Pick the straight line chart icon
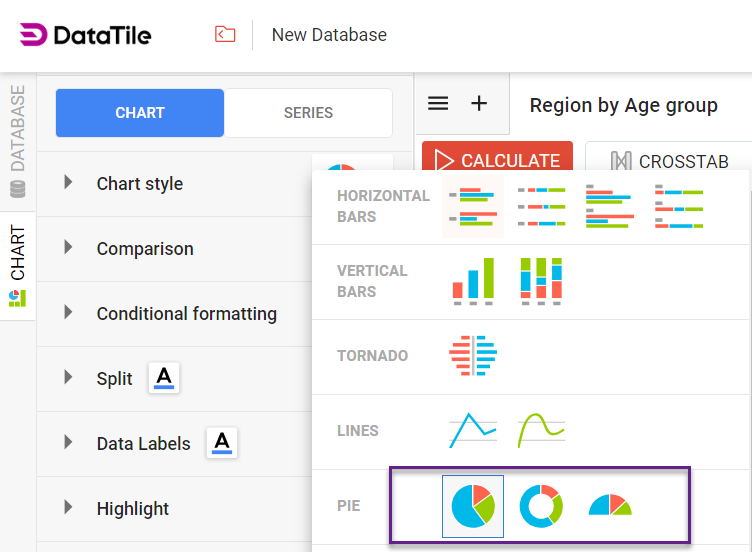Viewport: 752px width, 552px height. pyautogui.click(x=473, y=430)
